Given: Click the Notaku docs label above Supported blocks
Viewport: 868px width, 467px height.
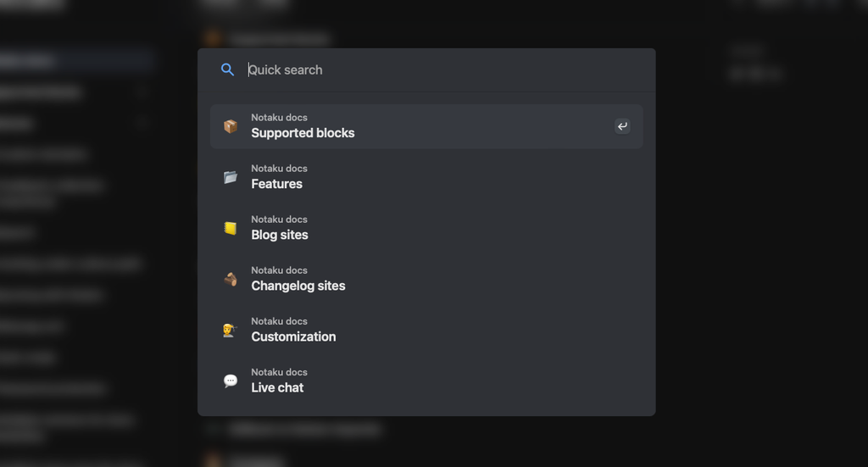Looking at the screenshot, I should click(279, 117).
